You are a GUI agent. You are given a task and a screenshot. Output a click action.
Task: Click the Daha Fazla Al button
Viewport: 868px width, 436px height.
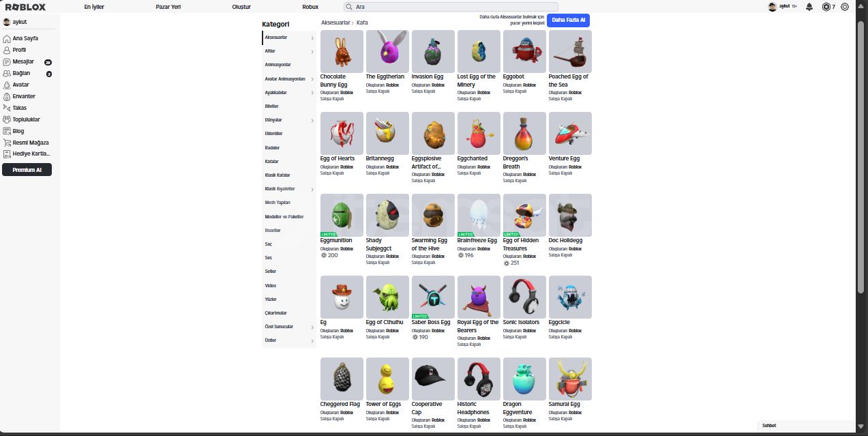pos(568,20)
